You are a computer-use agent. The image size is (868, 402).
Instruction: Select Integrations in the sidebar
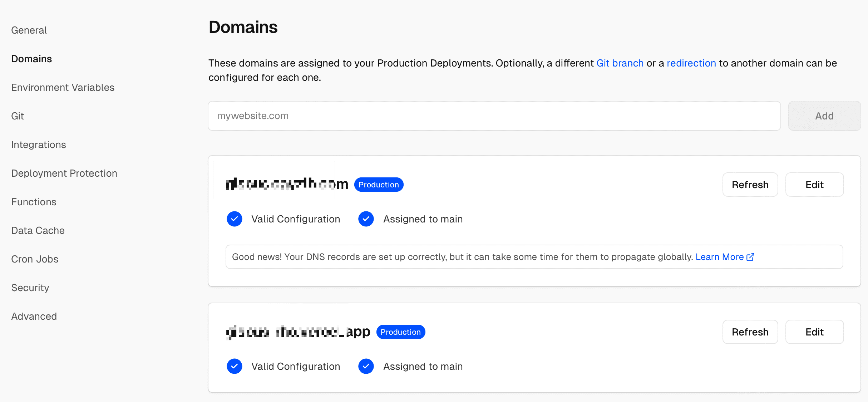39,144
